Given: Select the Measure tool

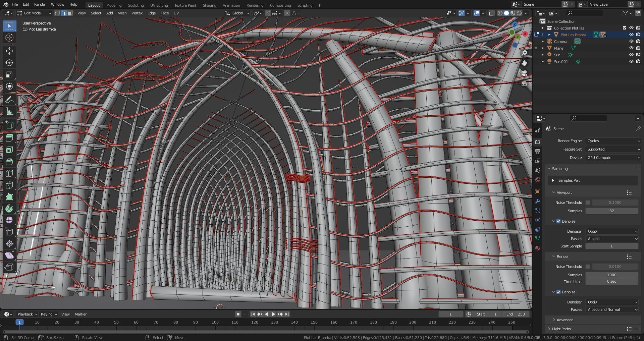Looking at the screenshot, I should (9, 112).
